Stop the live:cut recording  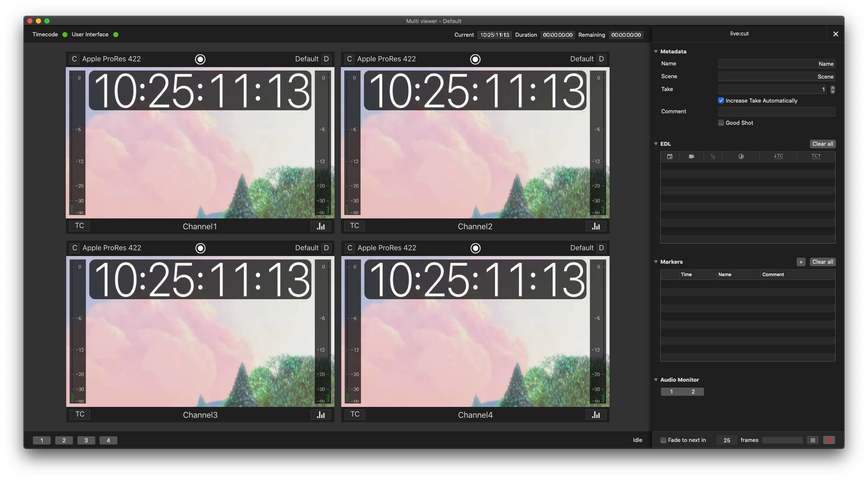pos(812,440)
